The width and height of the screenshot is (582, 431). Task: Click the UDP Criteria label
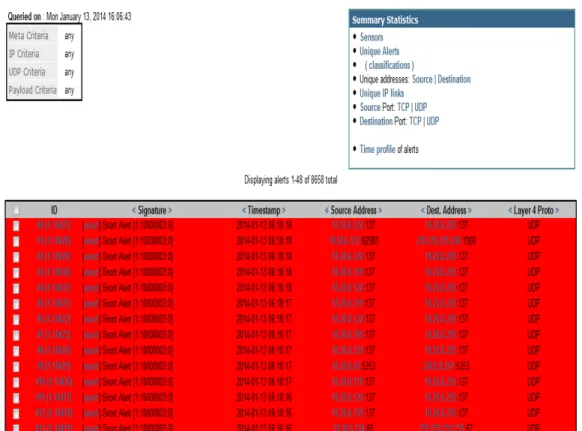(27, 72)
